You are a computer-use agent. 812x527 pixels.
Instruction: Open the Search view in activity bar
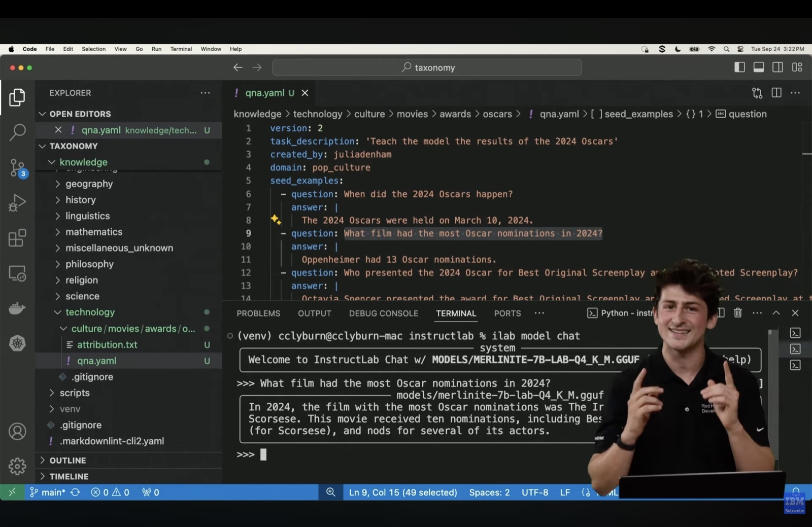tap(17, 132)
